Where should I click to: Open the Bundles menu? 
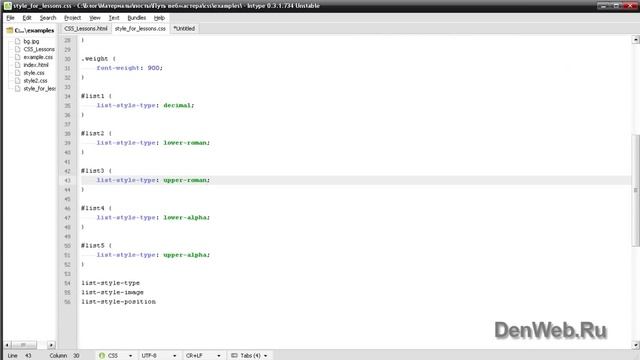137,18
